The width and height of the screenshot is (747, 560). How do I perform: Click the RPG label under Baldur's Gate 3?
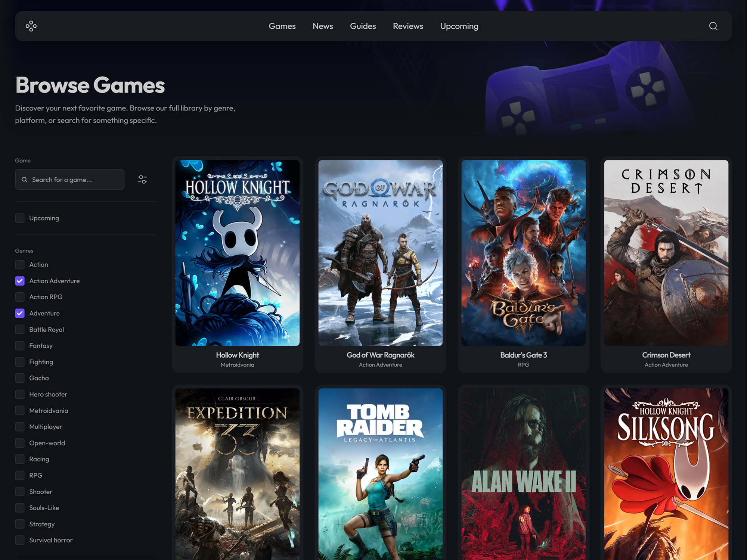[x=523, y=365]
